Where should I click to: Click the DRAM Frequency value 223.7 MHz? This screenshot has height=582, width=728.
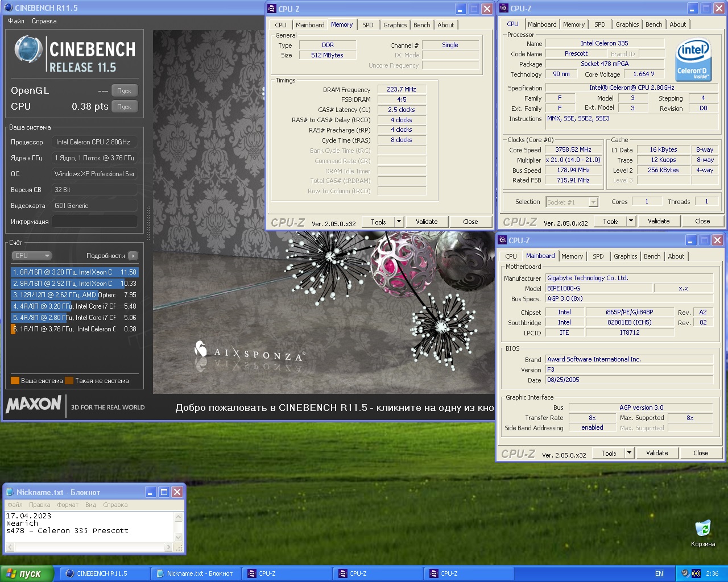tap(402, 90)
